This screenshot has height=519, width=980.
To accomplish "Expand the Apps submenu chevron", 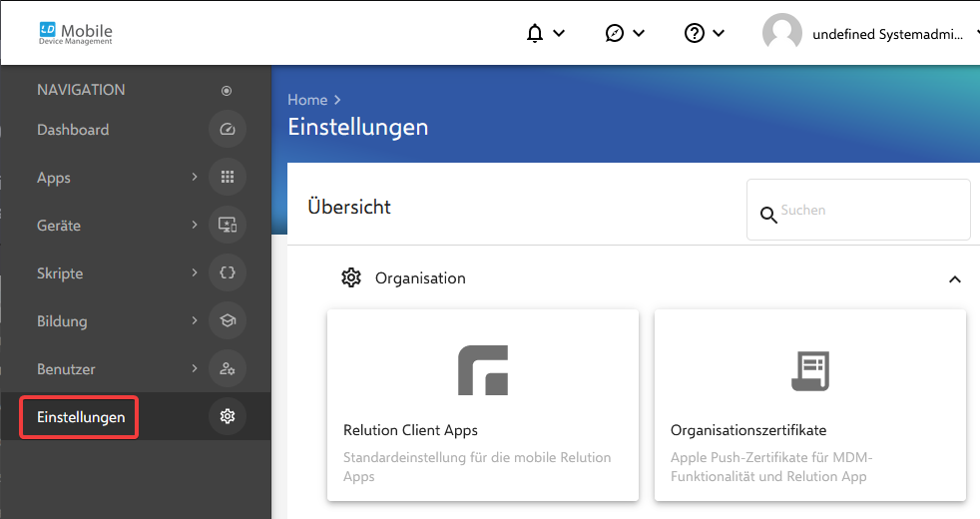I will pyautogui.click(x=195, y=177).
